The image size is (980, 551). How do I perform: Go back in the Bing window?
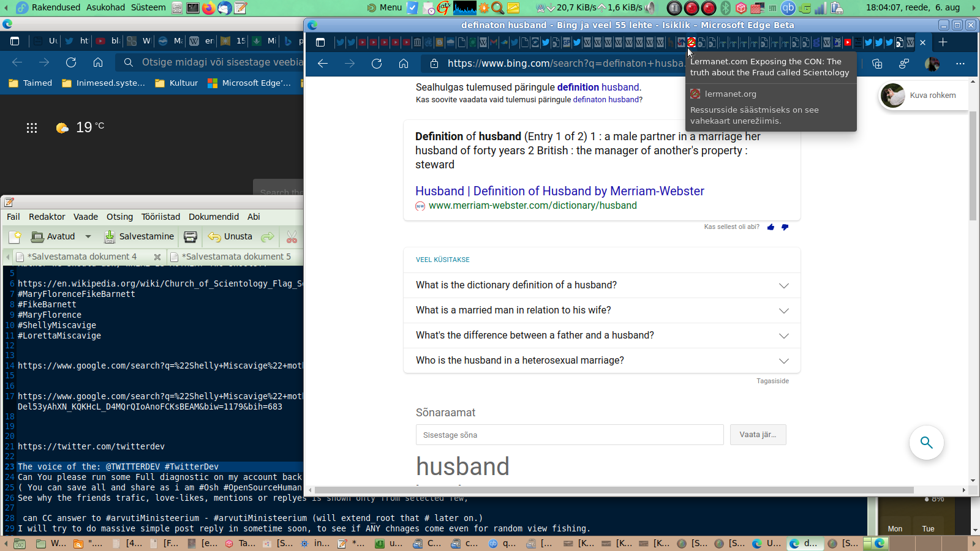click(x=323, y=64)
